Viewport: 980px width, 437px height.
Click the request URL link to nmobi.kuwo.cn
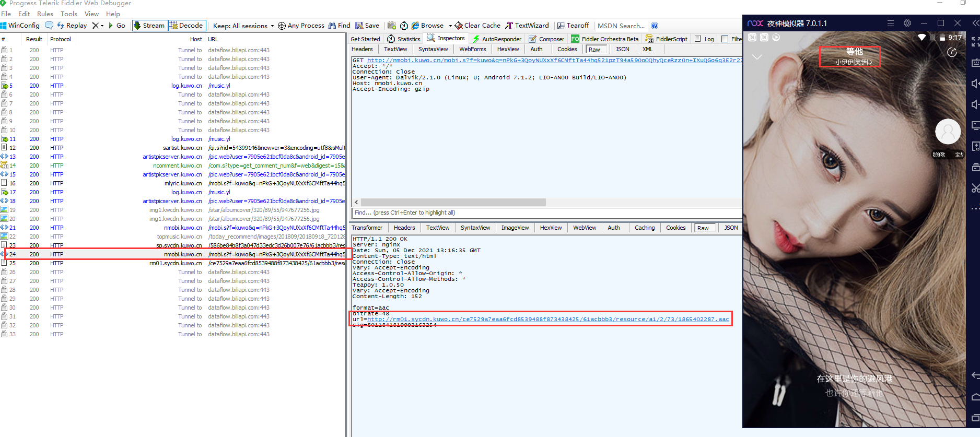(x=555, y=60)
